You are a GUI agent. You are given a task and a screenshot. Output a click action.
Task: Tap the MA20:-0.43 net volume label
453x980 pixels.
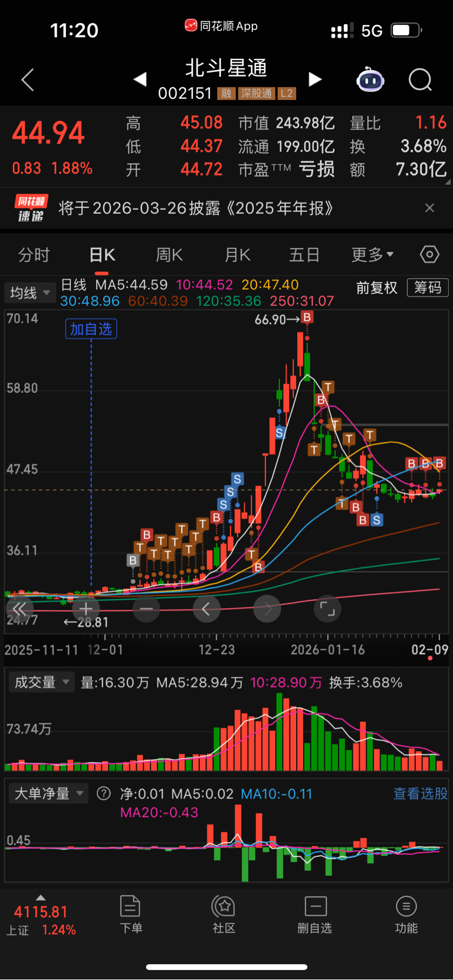159,812
